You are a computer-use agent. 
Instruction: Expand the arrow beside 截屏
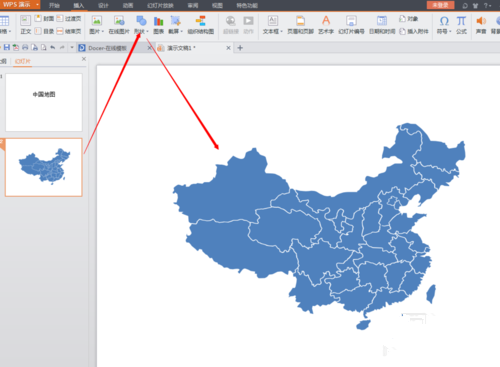point(182,31)
